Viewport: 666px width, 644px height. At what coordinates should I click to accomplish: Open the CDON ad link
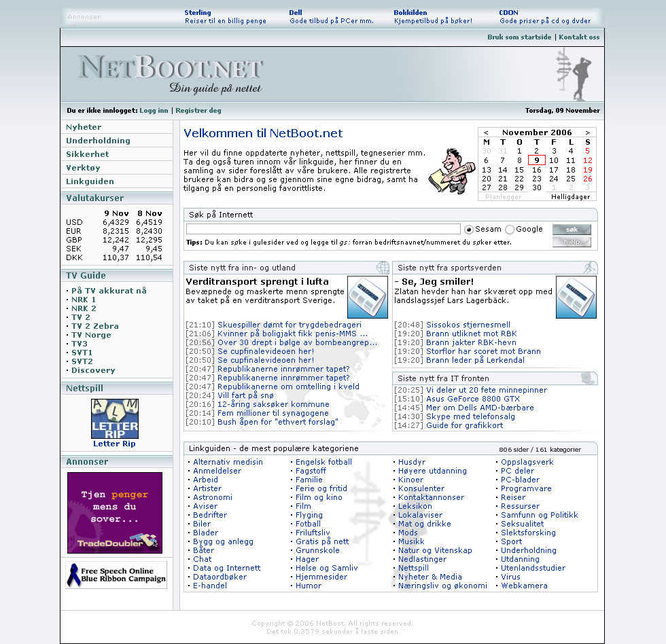click(545, 16)
